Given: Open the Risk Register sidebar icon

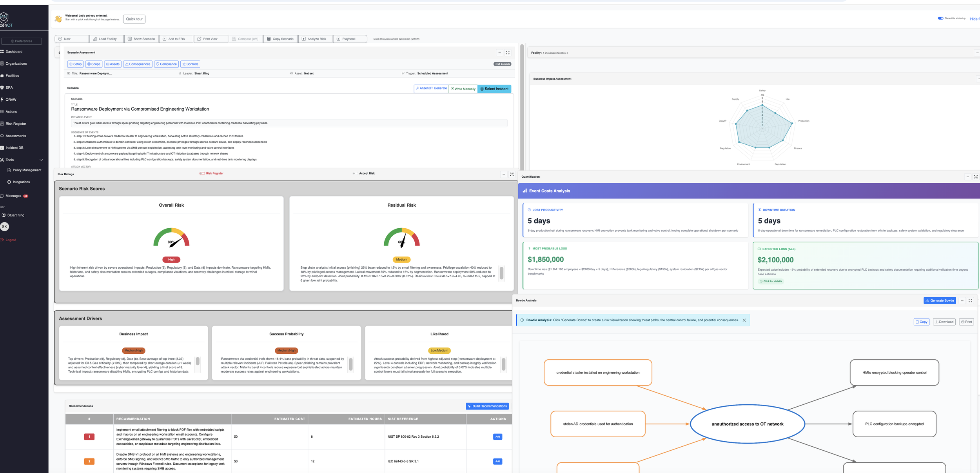Looking at the screenshot, I should (2, 124).
